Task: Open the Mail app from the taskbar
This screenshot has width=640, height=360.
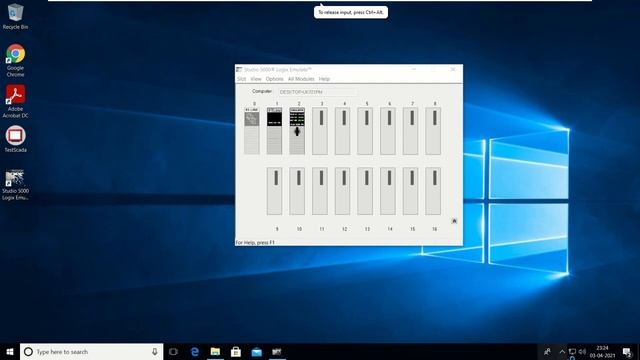Action: coord(256,351)
